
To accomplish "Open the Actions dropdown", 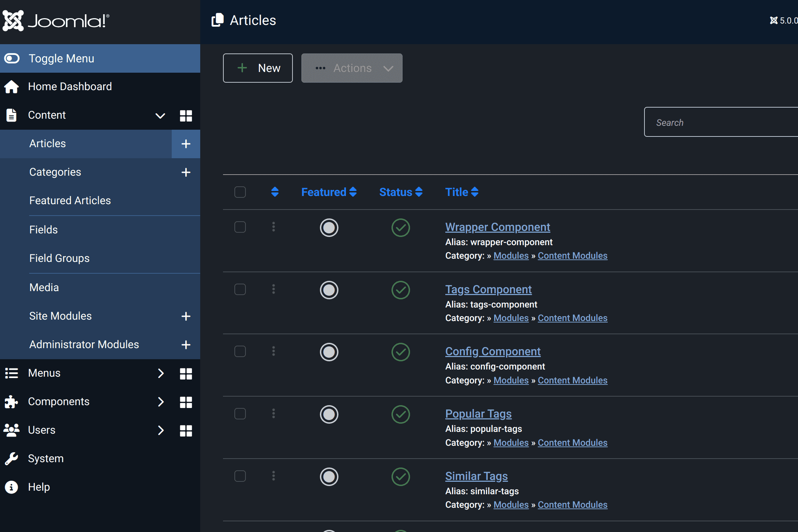I will (352, 68).
